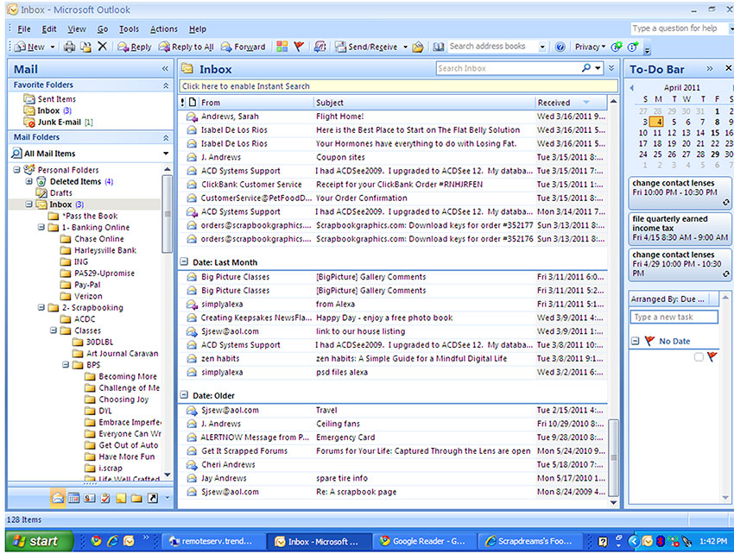Switch to Tasks view icon
The image size is (734, 560).
click(x=105, y=498)
